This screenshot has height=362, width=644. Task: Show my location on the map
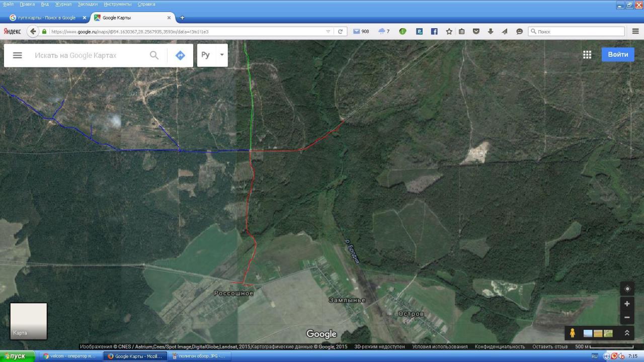point(627,289)
